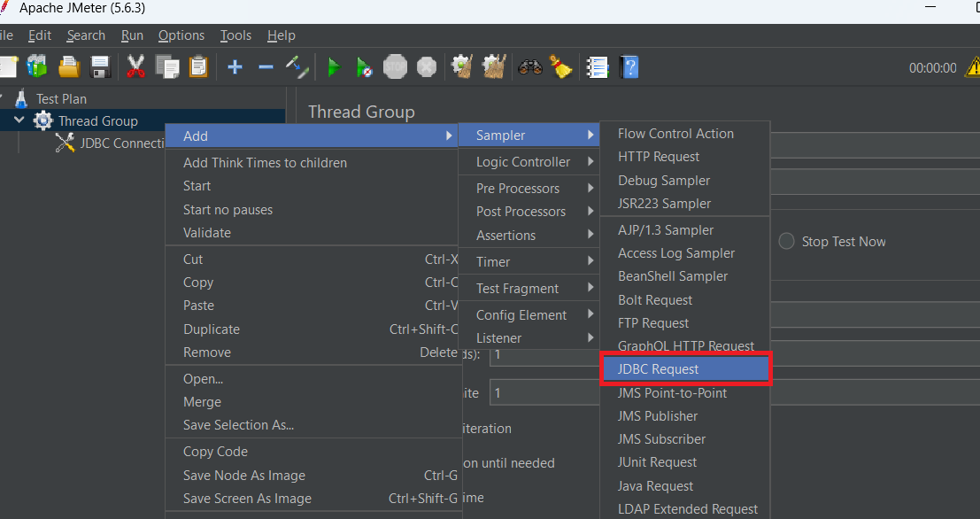Viewport: 980px width, 519px height.
Task: Open the Pre Processors submenu
Action: coord(529,189)
